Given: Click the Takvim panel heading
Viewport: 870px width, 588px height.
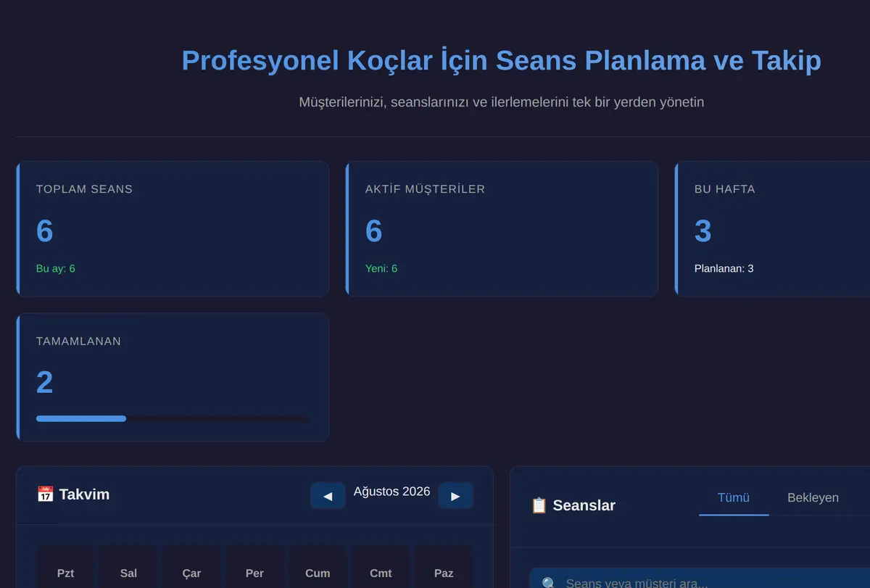Looking at the screenshot, I should 73,494.
